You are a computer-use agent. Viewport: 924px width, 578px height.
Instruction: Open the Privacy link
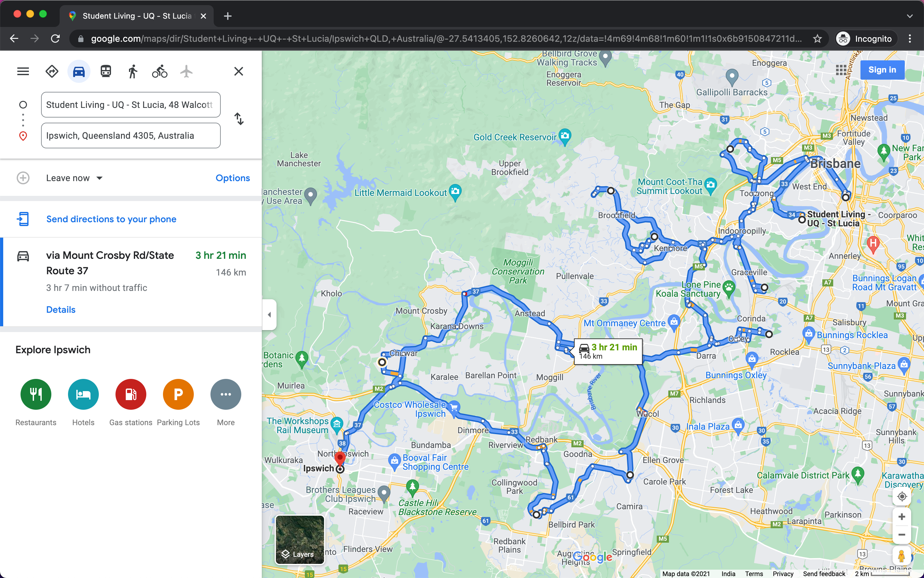click(x=783, y=574)
